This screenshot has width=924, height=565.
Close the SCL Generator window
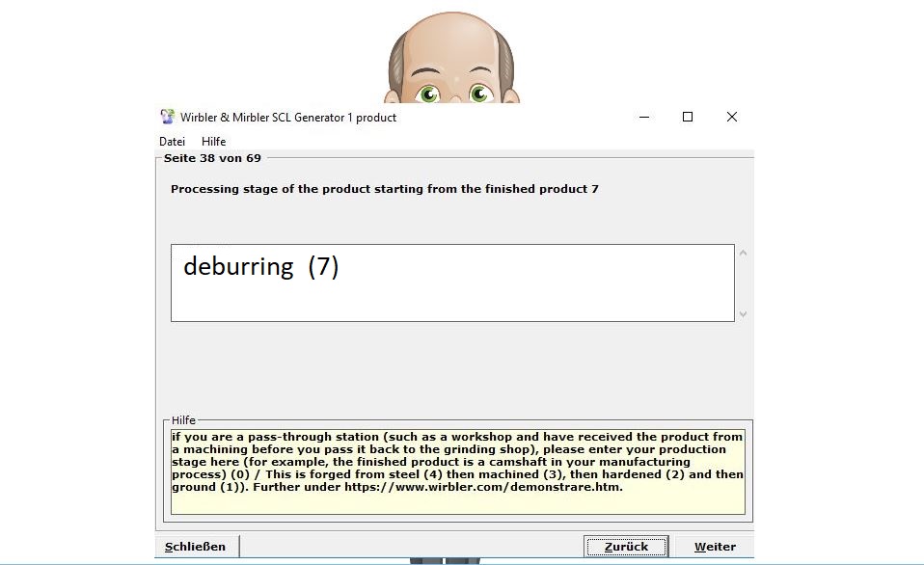click(x=732, y=117)
